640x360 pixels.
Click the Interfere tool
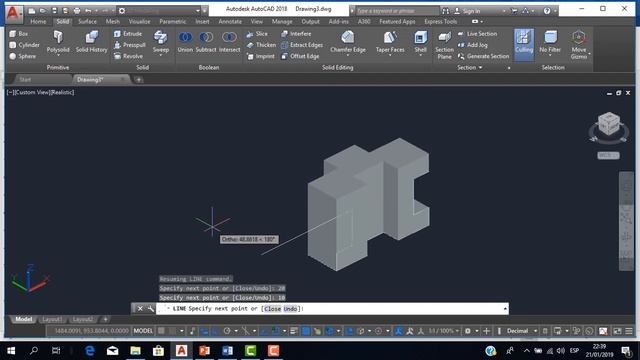click(x=296, y=34)
